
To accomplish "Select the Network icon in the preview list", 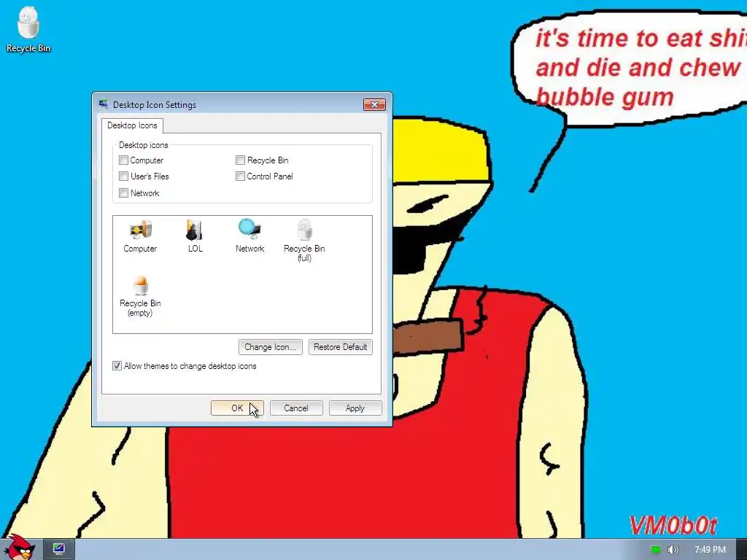I will (x=249, y=236).
